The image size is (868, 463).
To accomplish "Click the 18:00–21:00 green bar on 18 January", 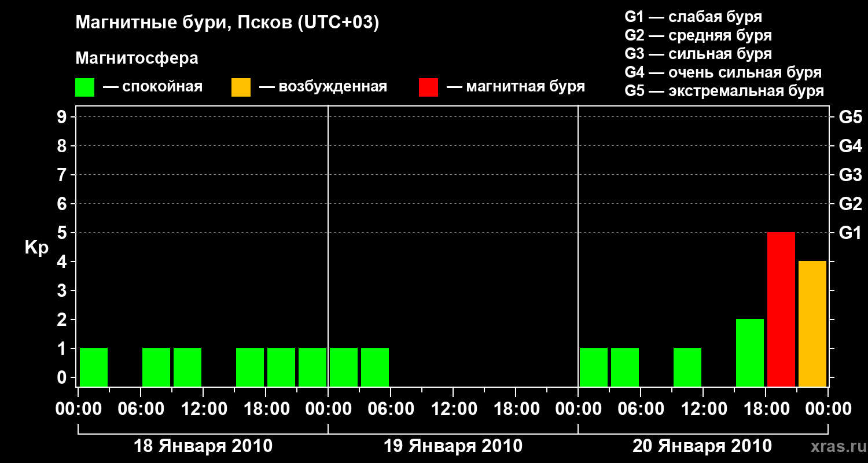I will pos(281,367).
